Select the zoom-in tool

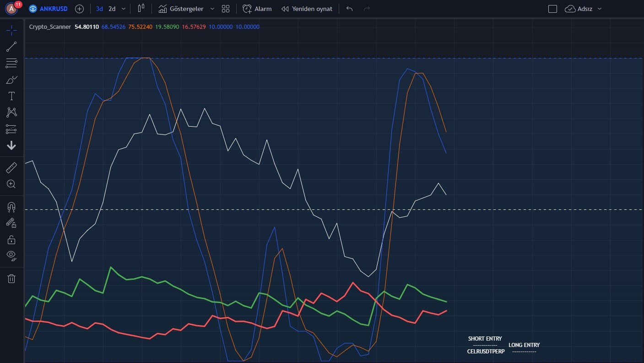click(x=11, y=184)
